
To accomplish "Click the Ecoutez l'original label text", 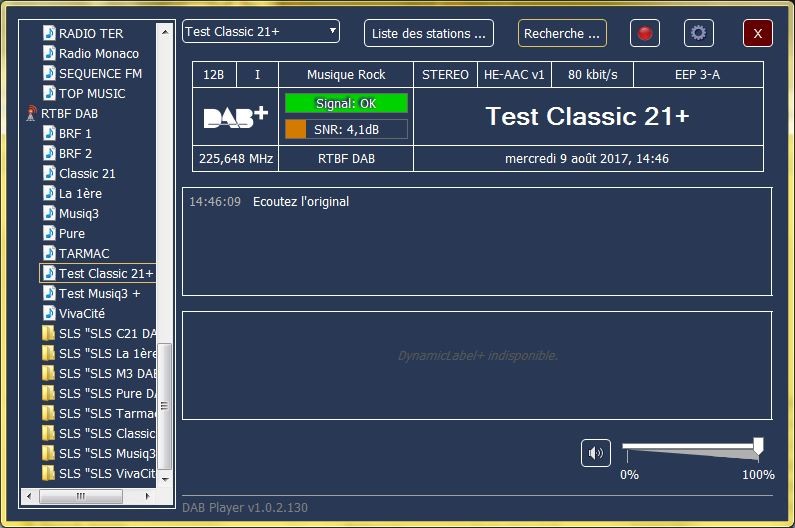I will point(301,202).
